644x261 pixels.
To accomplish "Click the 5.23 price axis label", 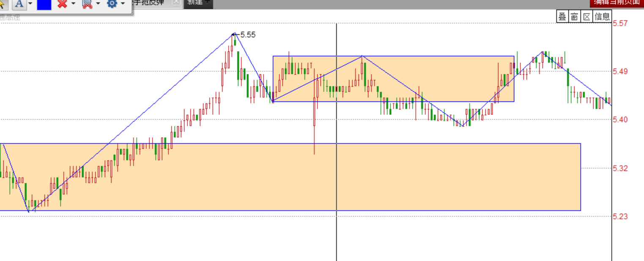I will click(x=620, y=217).
